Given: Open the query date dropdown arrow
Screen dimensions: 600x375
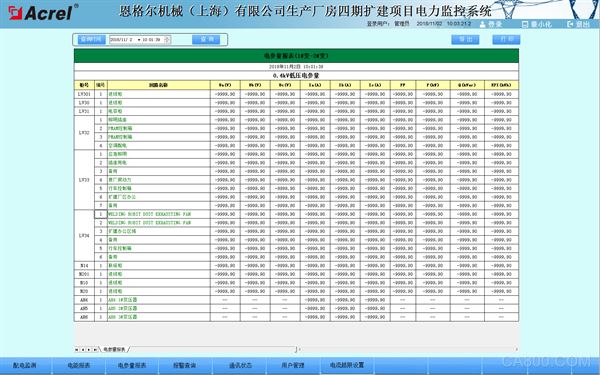Looking at the screenshot, I should (139, 40).
